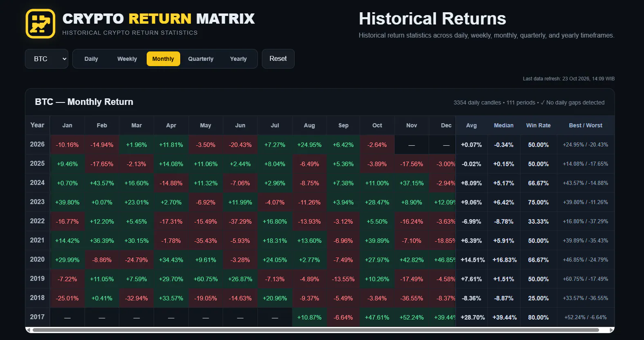Click the +60.75% / -17.49% best-worst value

(586, 279)
